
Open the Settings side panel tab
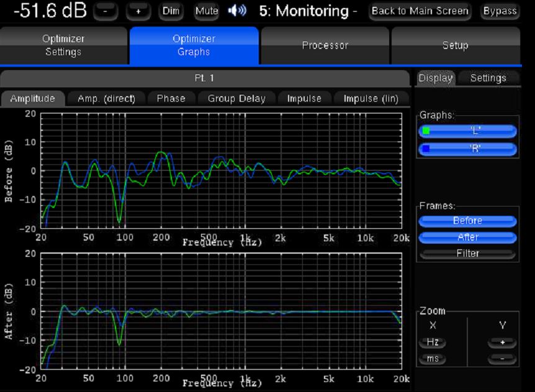(488, 78)
